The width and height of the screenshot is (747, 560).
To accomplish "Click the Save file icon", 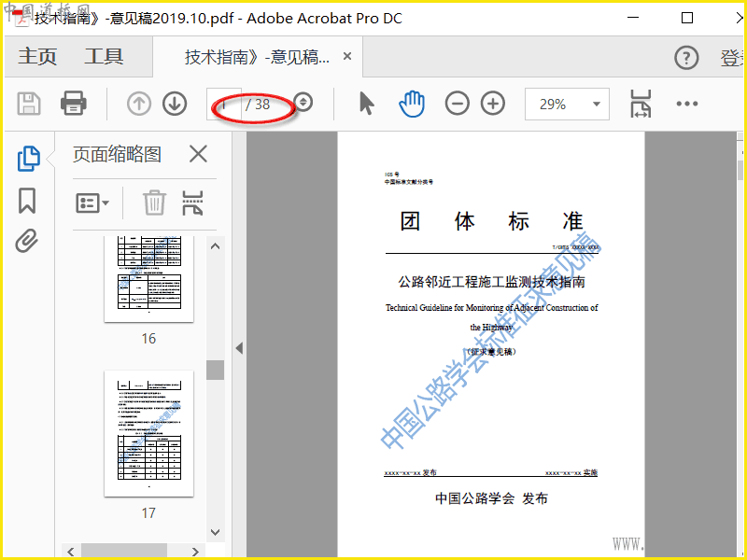I will pos(29,104).
